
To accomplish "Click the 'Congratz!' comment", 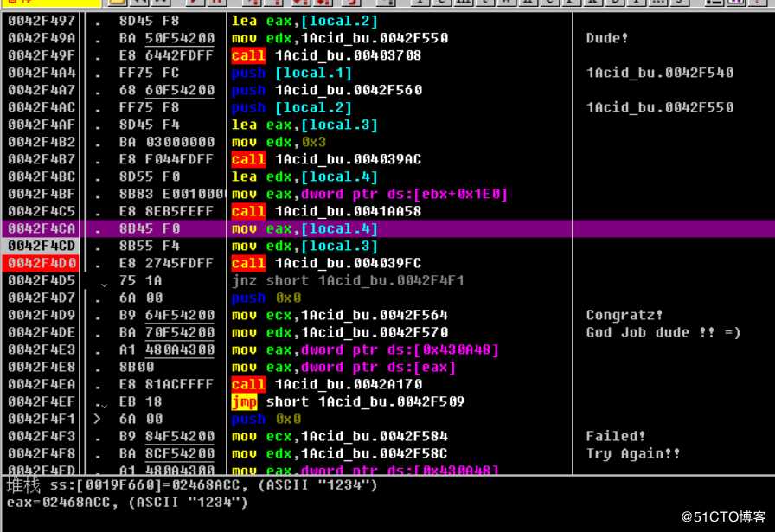I will click(x=624, y=315).
